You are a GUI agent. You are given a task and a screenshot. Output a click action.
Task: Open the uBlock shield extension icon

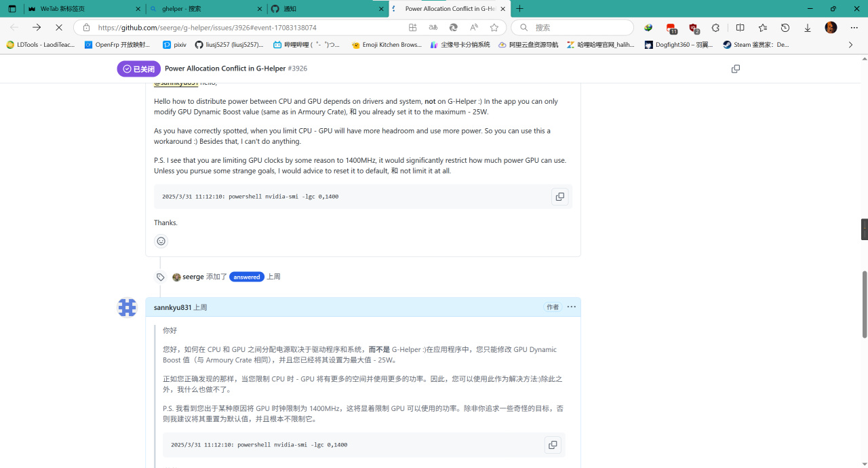693,28
